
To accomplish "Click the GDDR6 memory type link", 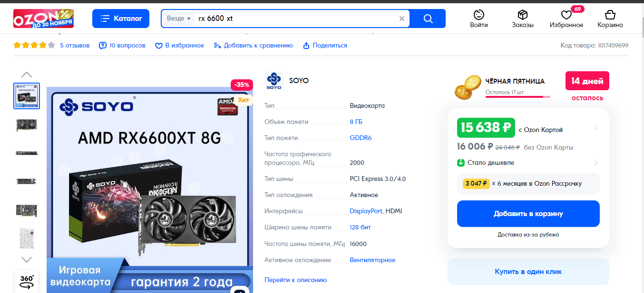I will pos(361,138).
